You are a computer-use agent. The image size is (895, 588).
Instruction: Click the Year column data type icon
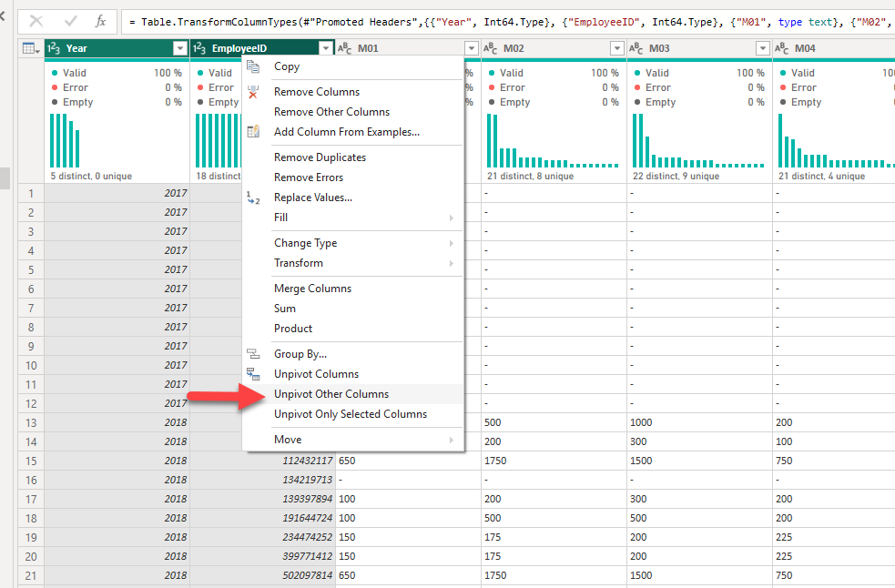click(x=54, y=48)
